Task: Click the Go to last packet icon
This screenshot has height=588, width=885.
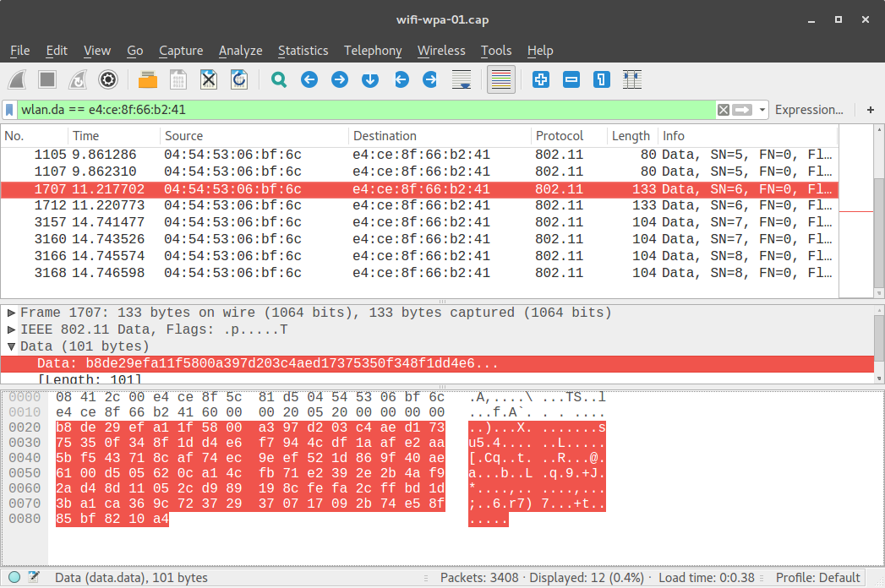Action: click(x=429, y=79)
